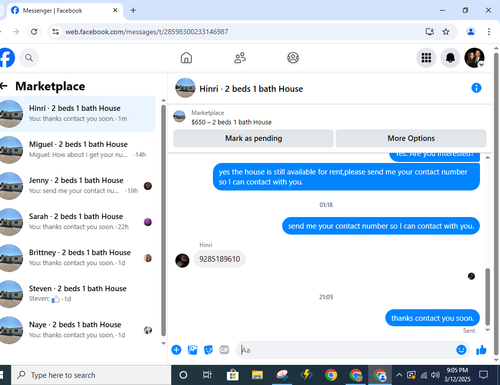
Task: Open Microsoft Store from the taskbar
Action: tap(232, 375)
